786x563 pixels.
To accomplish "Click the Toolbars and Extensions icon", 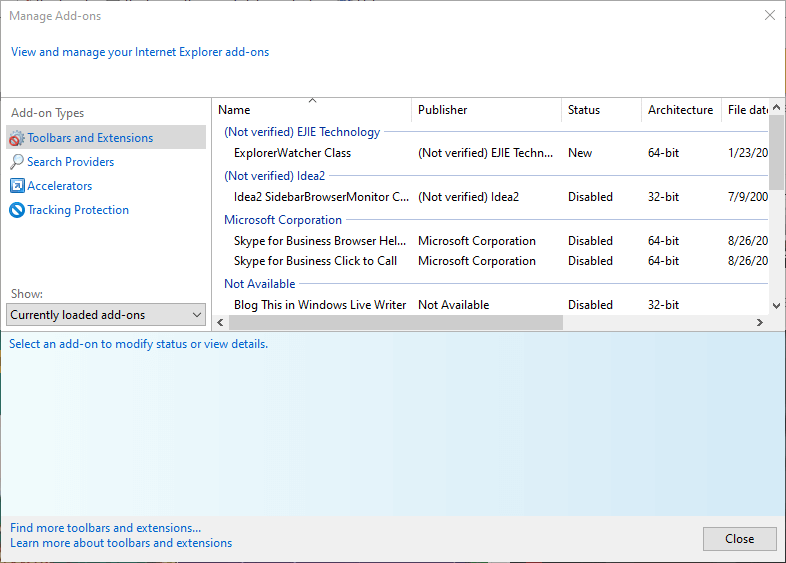I will [17, 138].
